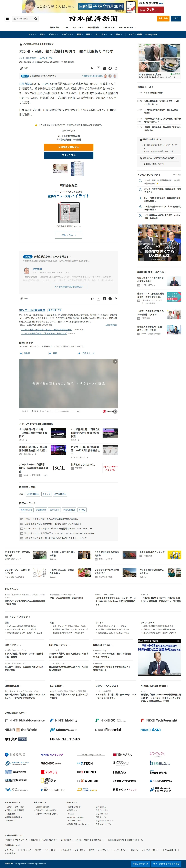Expand 国際 navigation dropdown
Viewport: 186px width, 868px height.
(x=89, y=34)
